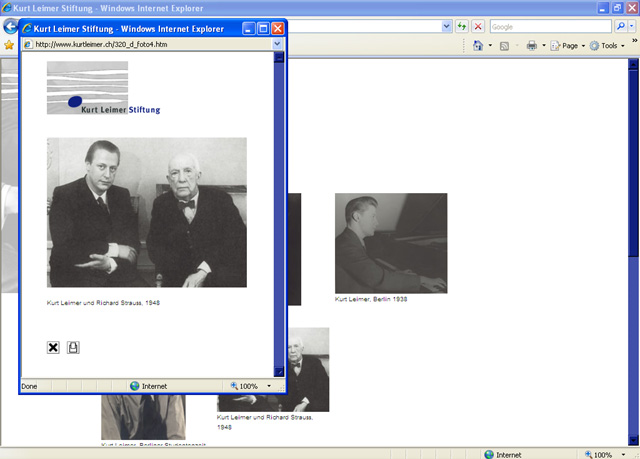Click the Print toolbar icon

pyautogui.click(x=532, y=46)
